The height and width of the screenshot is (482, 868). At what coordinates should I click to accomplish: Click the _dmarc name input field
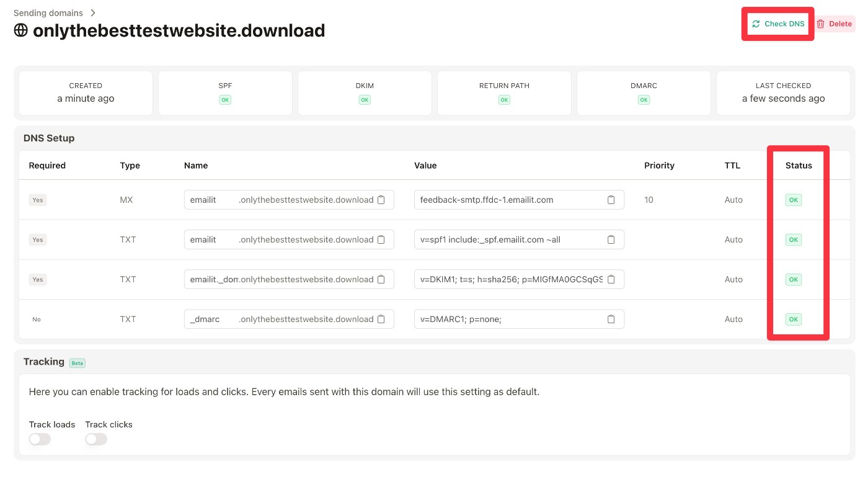pos(211,319)
